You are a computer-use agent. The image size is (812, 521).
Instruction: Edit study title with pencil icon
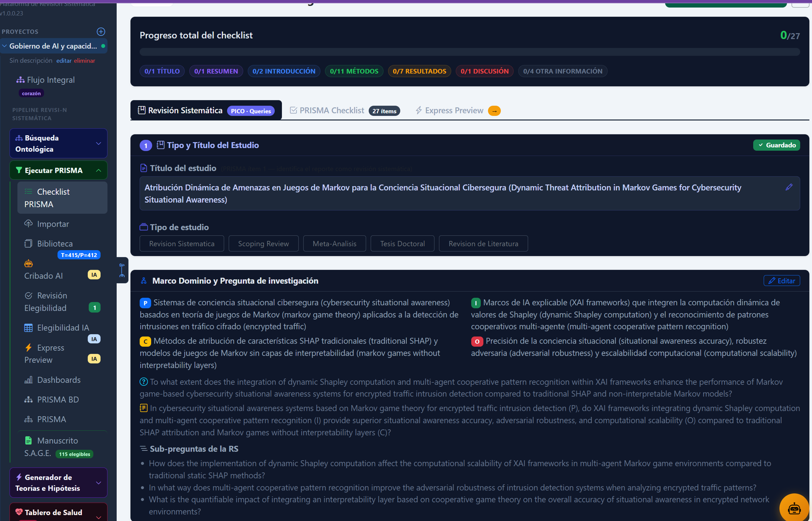coord(789,187)
